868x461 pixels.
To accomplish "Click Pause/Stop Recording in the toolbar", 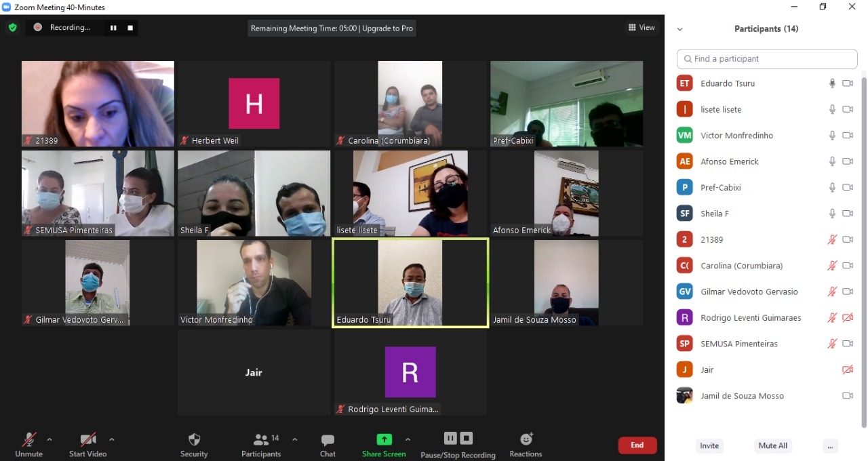I will pyautogui.click(x=458, y=445).
